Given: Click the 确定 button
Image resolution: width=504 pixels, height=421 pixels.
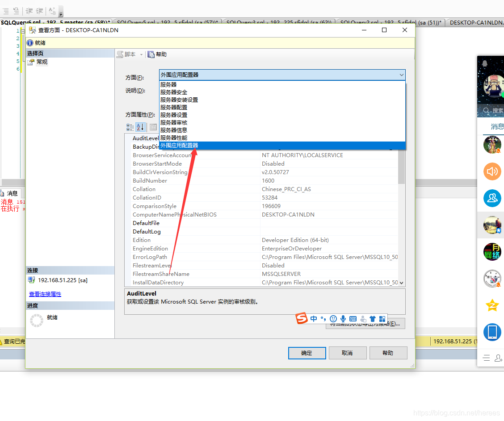Looking at the screenshot, I should (x=307, y=353).
